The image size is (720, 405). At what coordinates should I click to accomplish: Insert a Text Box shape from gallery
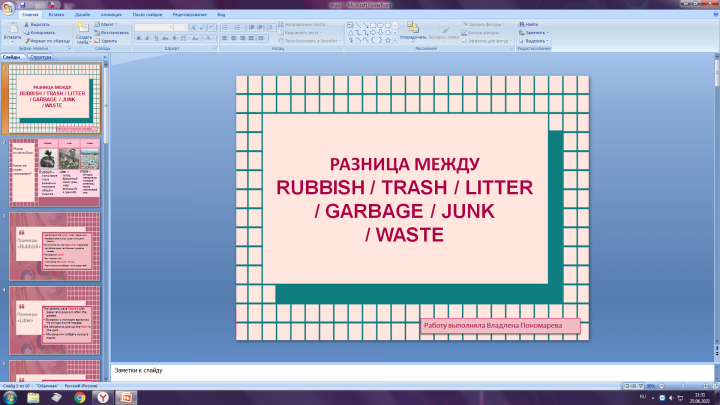coord(350,25)
